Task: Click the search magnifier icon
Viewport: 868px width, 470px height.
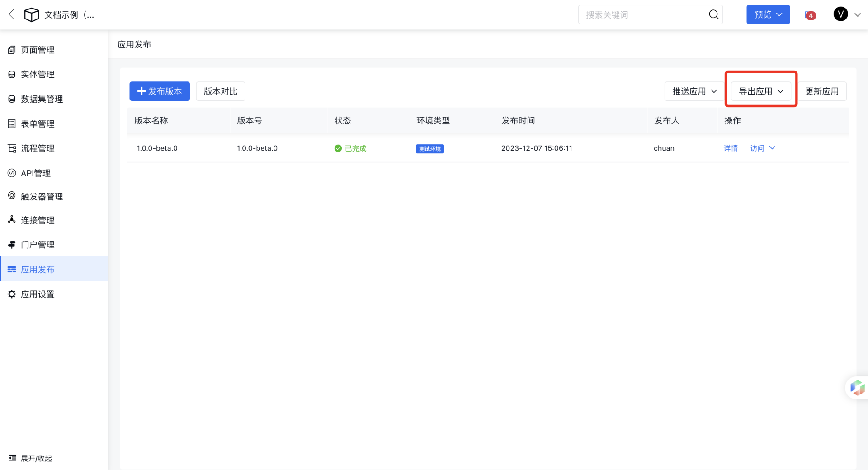Action: coord(713,15)
